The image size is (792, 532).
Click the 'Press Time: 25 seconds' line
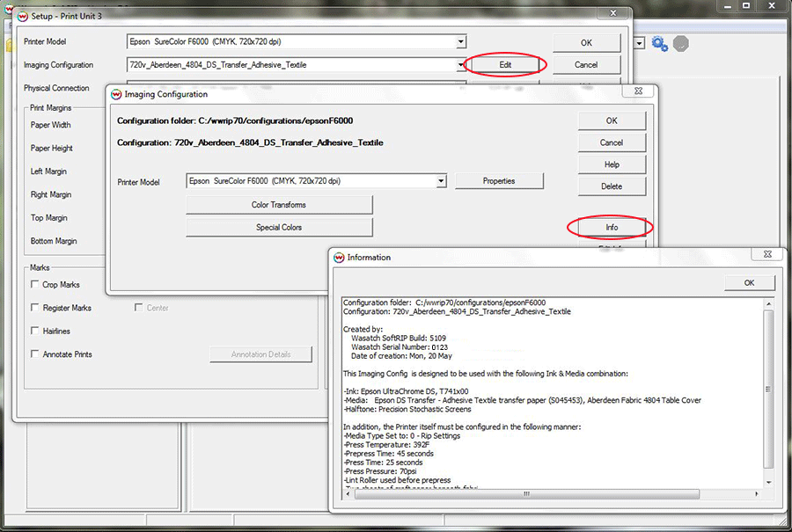383,463
